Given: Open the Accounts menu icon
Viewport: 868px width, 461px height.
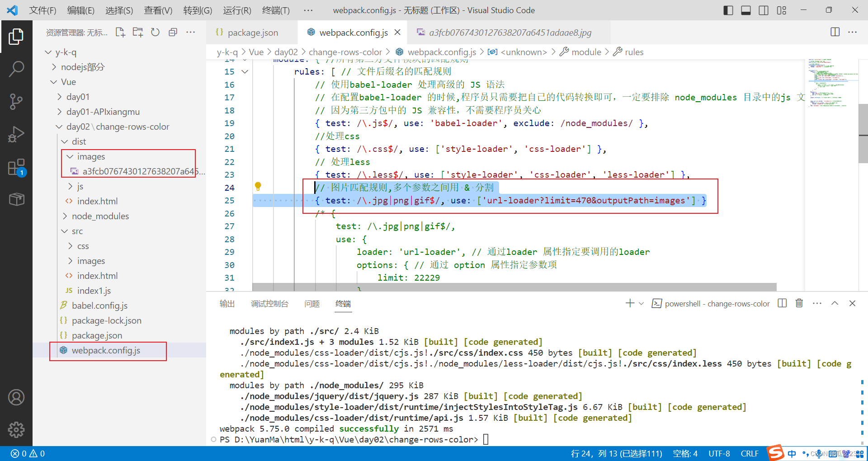Looking at the screenshot, I should pyautogui.click(x=16, y=397).
